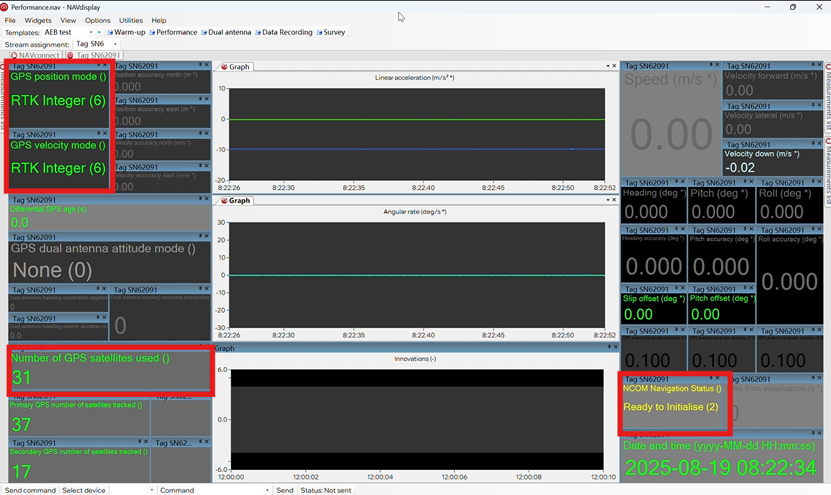
Task: Load the Survey template
Action: (x=331, y=32)
